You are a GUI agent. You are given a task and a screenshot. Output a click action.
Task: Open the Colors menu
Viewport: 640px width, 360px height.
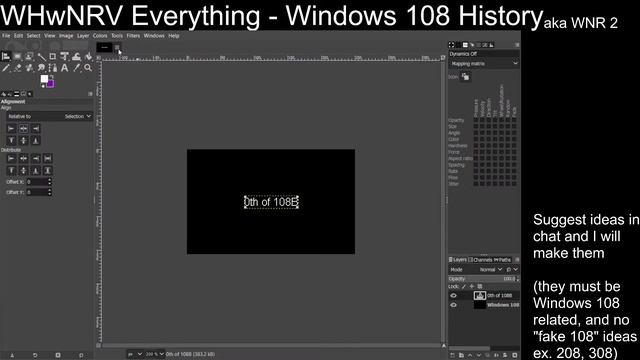click(x=100, y=36)
